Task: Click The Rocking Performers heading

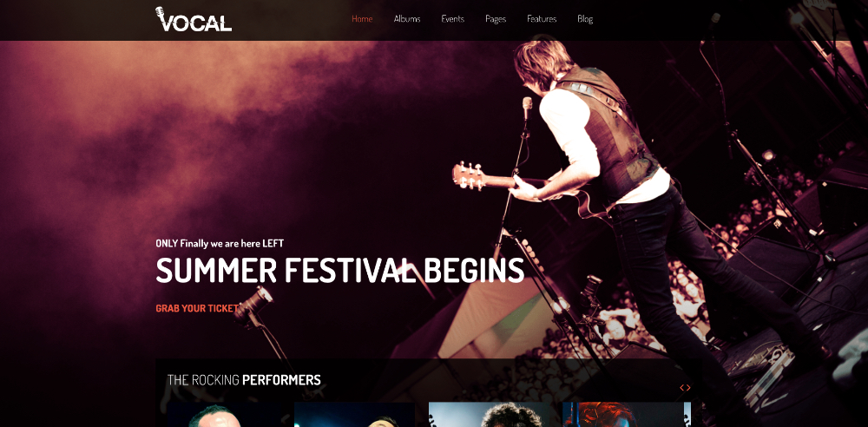Action: (244, 380)
